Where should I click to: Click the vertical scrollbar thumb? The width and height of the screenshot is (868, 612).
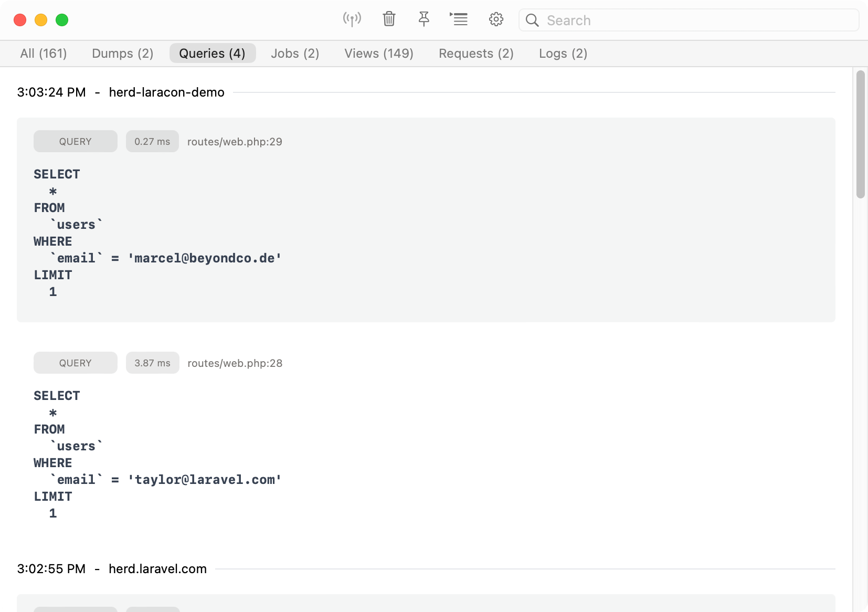(x=860, y=134)
